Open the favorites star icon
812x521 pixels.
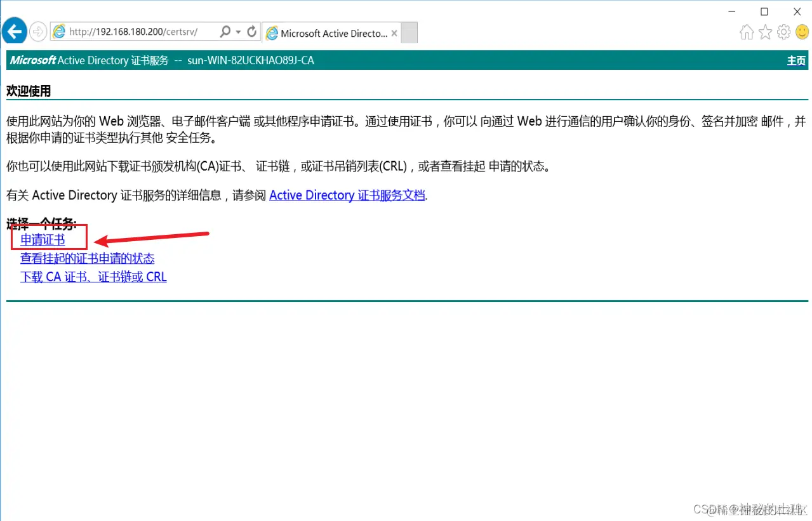(766, 32)
